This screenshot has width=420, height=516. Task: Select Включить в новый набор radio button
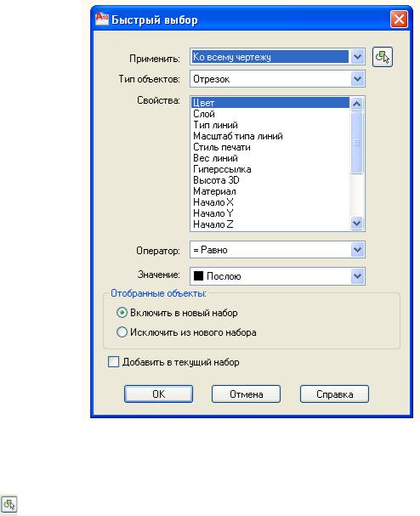pyautogui.click(x=122, y=312)
